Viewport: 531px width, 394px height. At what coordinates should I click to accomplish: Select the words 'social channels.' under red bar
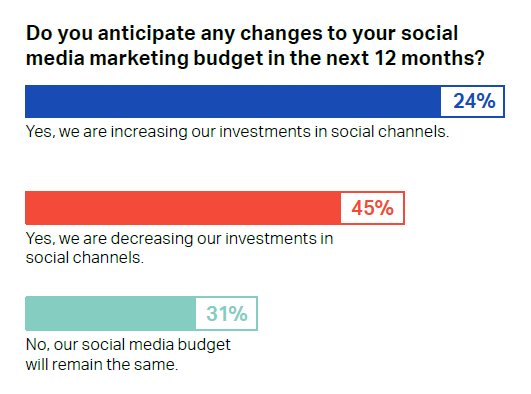click(x=85, y=258)
